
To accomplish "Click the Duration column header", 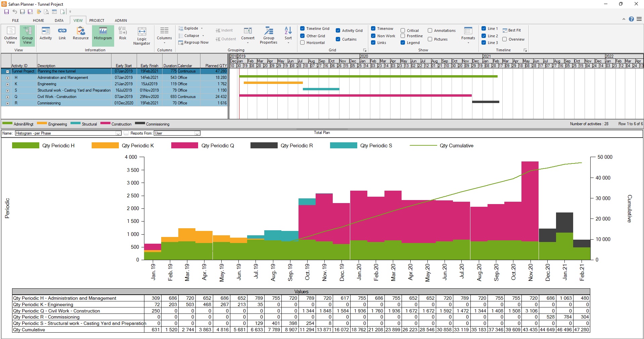I will tap(170, 61).
